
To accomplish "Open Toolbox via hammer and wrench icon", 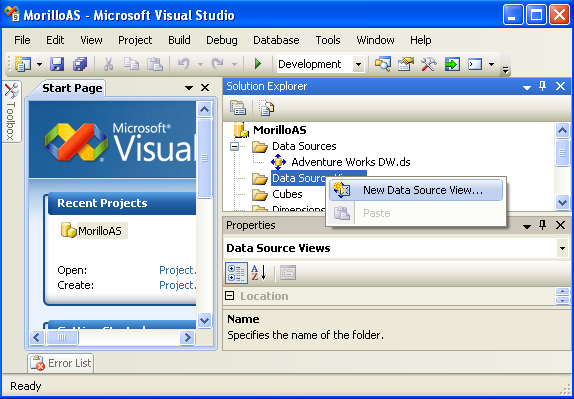I will pyautogui.click(x=429, y=64).
